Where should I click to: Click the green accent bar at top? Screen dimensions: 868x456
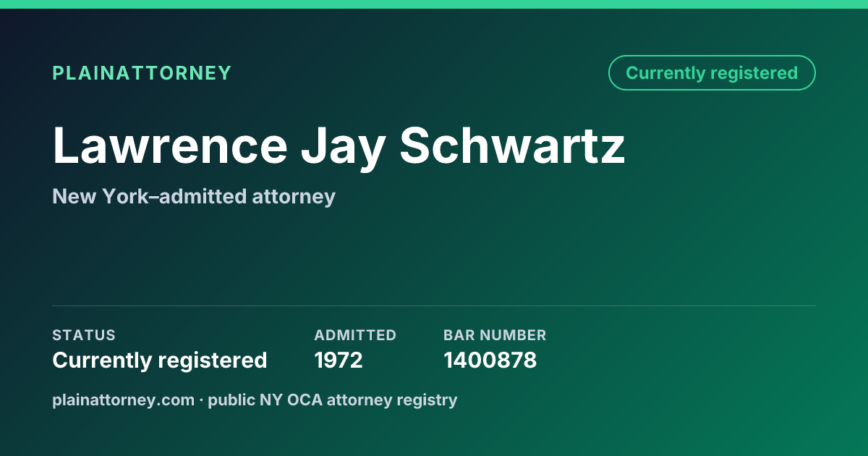pyautogui.click(x=434, y=4)
